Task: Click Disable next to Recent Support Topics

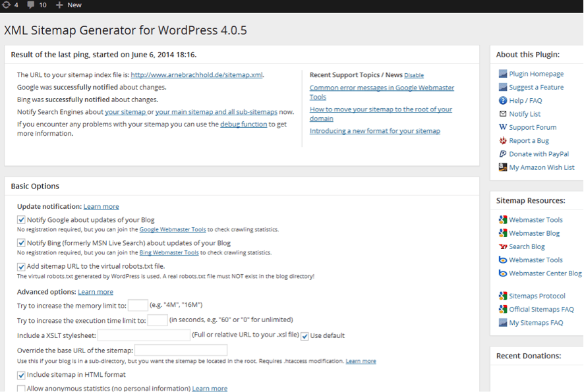Action: pyautogui.click(x=414, y=76)
